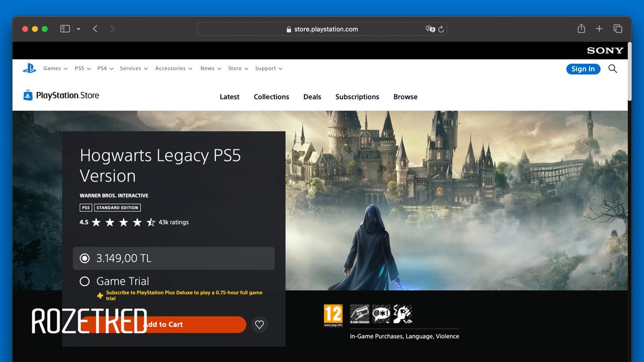
Task: Click the in-game purchases descriptor icon
Action: click(x=359, y=314)
